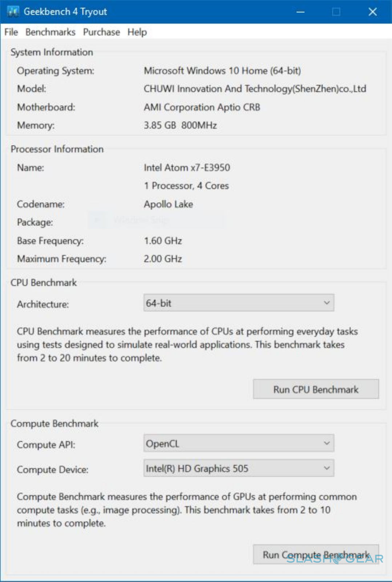The image size is (392, 582).
Task: Expand the Architecture 64-bit dropdown
Action: pyautogui.click(x=239, y=303)
